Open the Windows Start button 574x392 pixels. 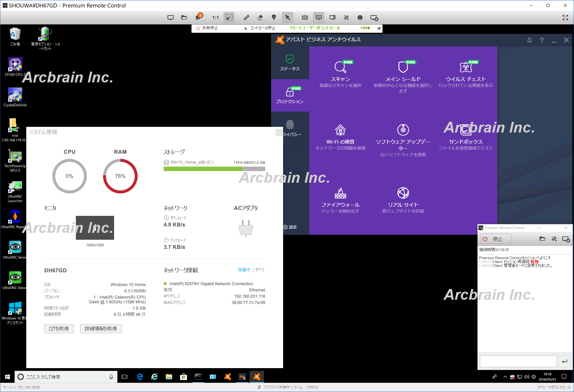point(7,377)
